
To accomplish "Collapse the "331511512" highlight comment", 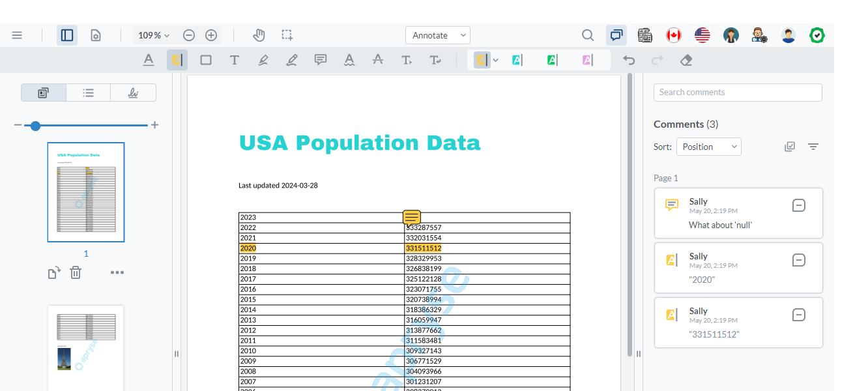I will (799, 315).
